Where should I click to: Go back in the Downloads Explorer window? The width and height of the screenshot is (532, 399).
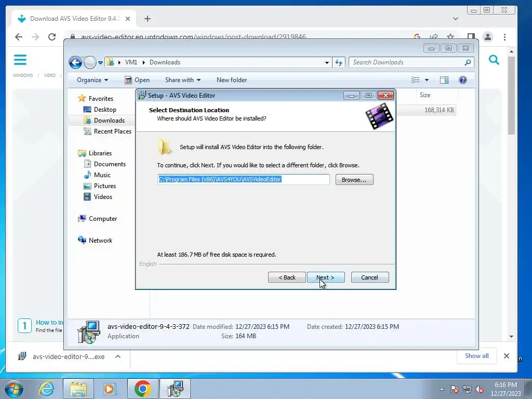pos(75,62)
